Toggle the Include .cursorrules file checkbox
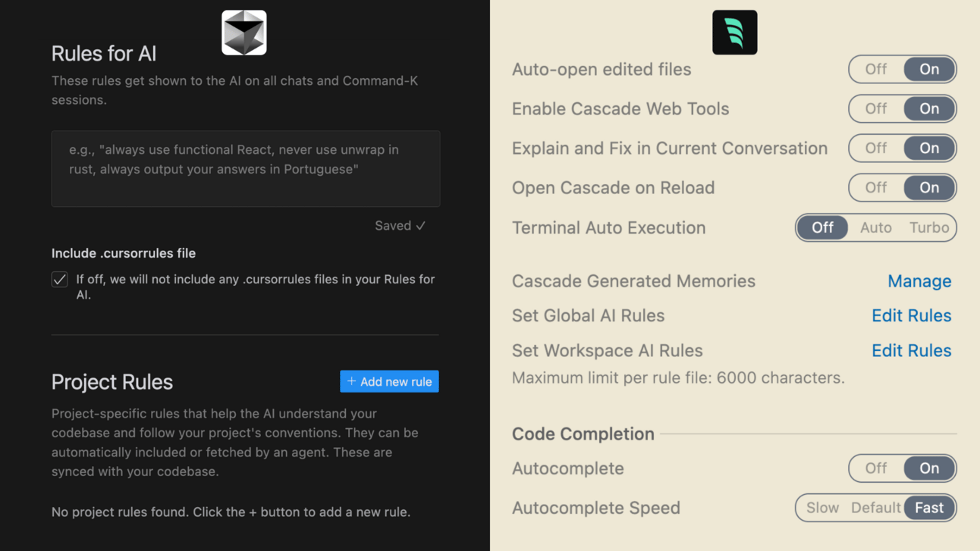The image size is (980, 551). click(x=60, y=280)
